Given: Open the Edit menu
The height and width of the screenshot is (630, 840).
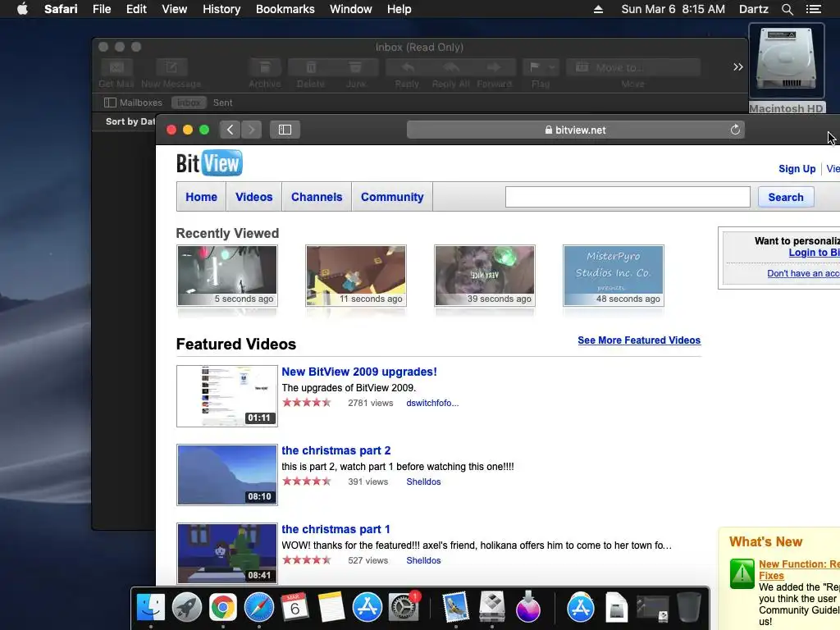Looking at the screenshot, I should 136,9.
